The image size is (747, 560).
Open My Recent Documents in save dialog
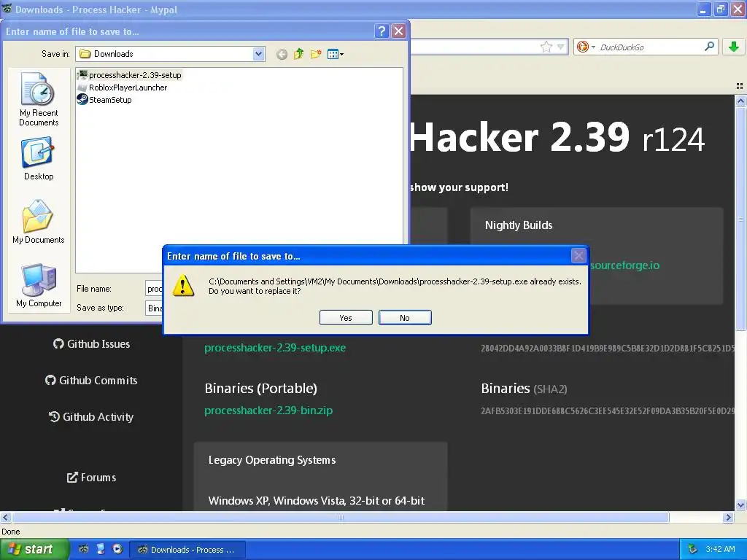(39, 99)
